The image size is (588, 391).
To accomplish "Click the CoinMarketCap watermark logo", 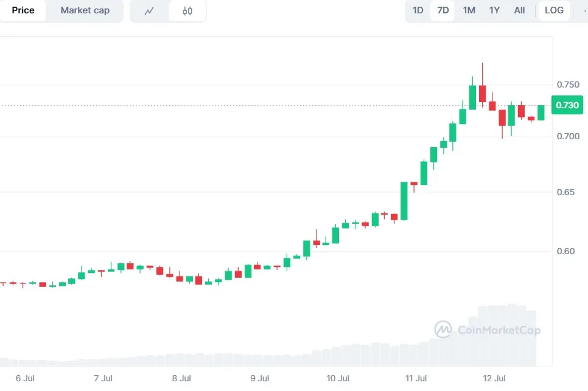I will [x=443, y=331].
